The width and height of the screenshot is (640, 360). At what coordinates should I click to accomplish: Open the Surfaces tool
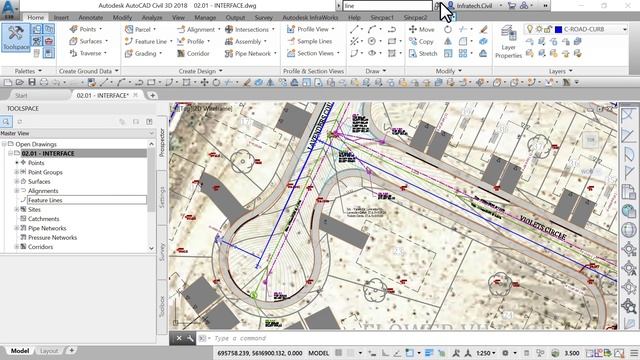pyautogui.click(x=88, y=41)
